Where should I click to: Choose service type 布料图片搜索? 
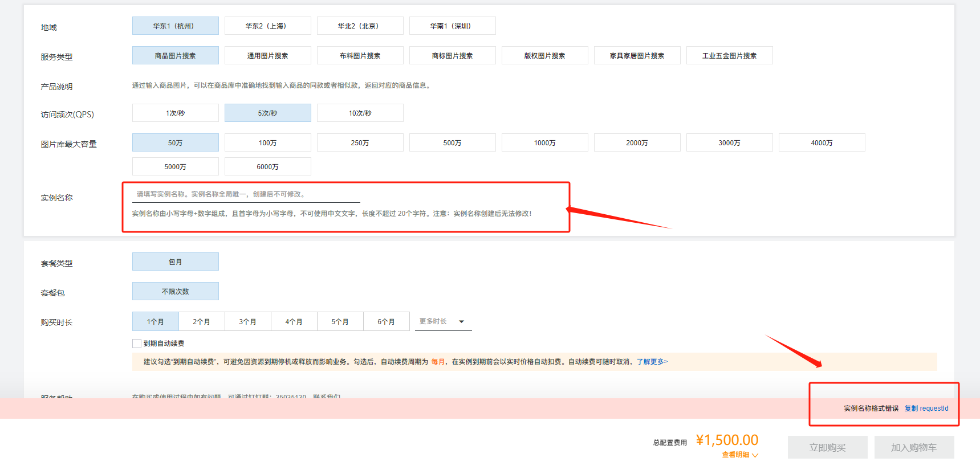[x=360, y=55]
